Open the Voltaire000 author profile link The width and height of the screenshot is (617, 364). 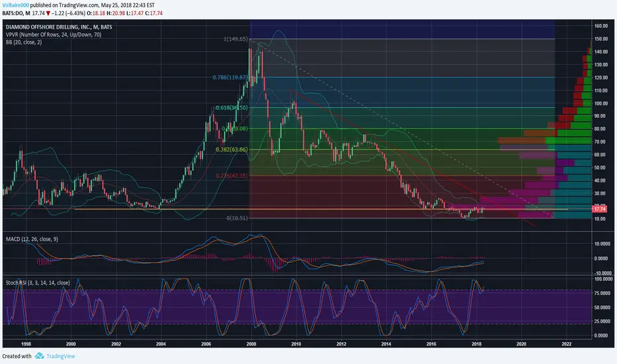click(15, 5)
